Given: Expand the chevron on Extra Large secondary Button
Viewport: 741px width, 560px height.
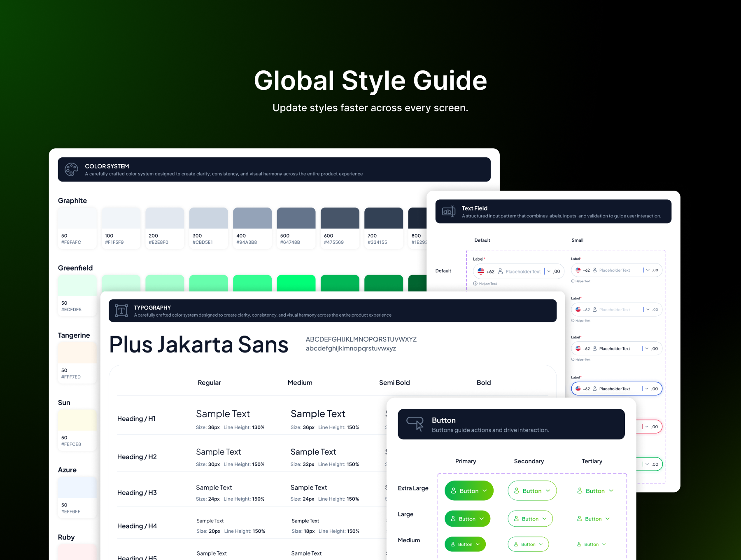Looking at the screenshot, I should [x=548, y=491].
